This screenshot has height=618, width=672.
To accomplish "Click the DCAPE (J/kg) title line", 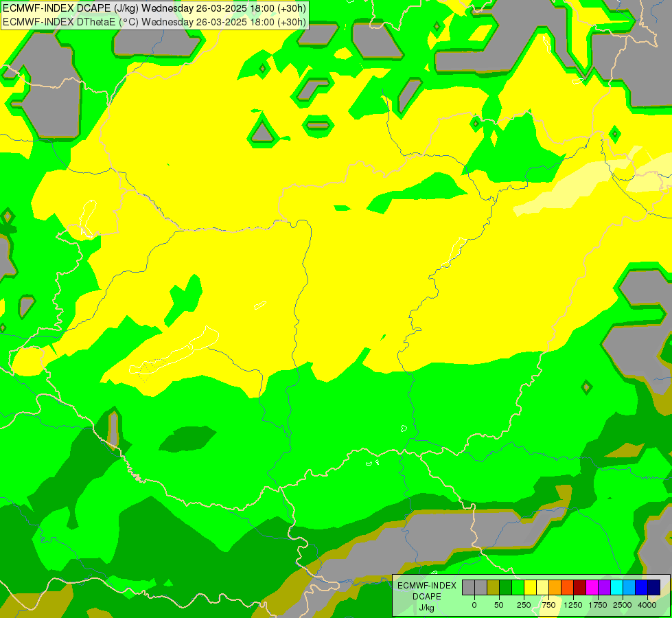I will click(x=154, y=8).
